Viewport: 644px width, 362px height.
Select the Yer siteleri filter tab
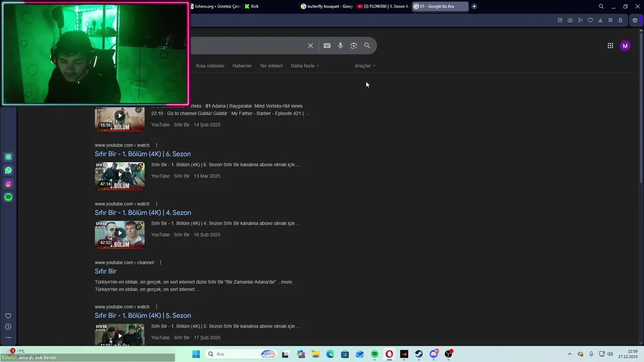click(x=271, y=66)
